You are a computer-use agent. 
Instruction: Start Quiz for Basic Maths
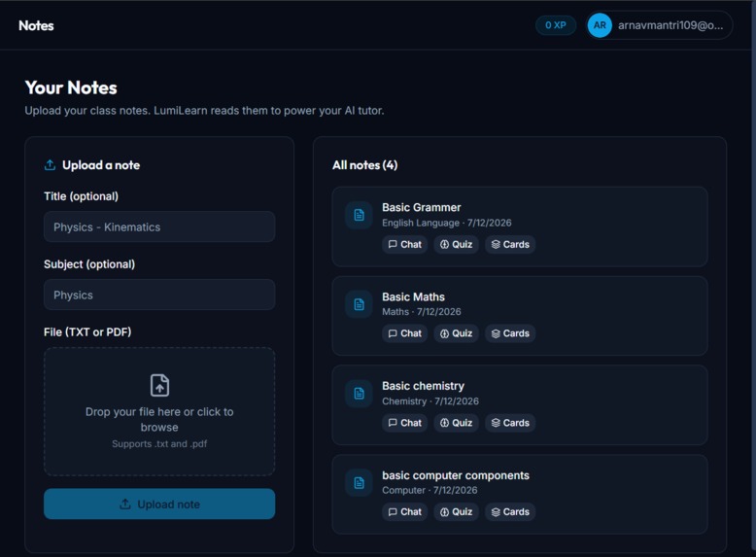(456, 333)
